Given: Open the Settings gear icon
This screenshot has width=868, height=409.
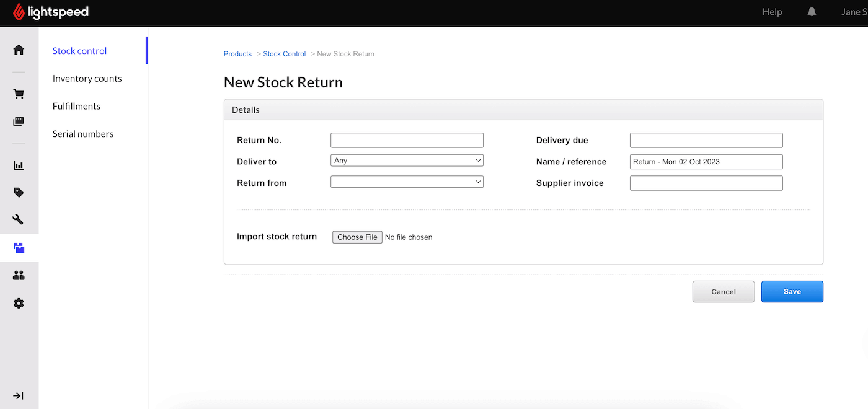Looking at the screenshot, I should 19,303.
